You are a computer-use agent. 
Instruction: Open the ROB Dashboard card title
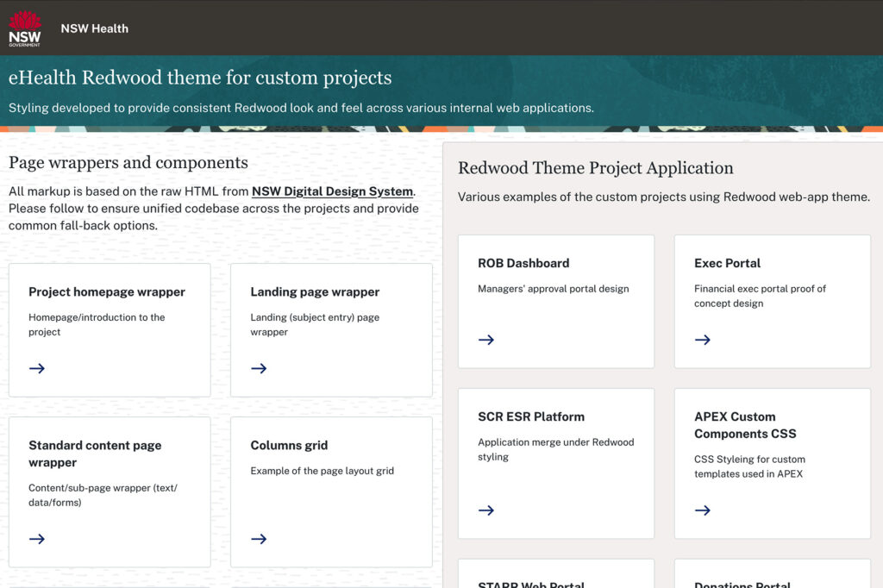click(523, 263)
